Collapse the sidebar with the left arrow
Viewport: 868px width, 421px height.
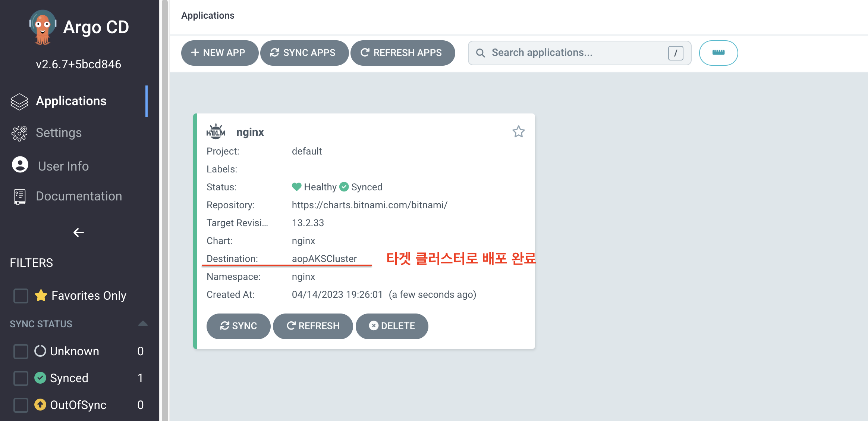79,233
